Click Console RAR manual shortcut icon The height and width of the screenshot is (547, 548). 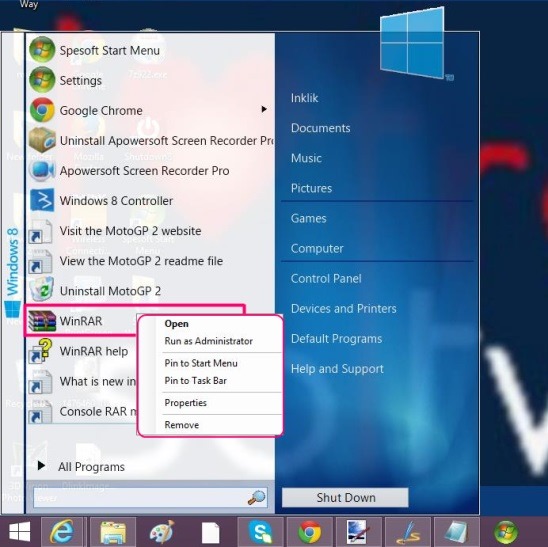tap(41, 411)
